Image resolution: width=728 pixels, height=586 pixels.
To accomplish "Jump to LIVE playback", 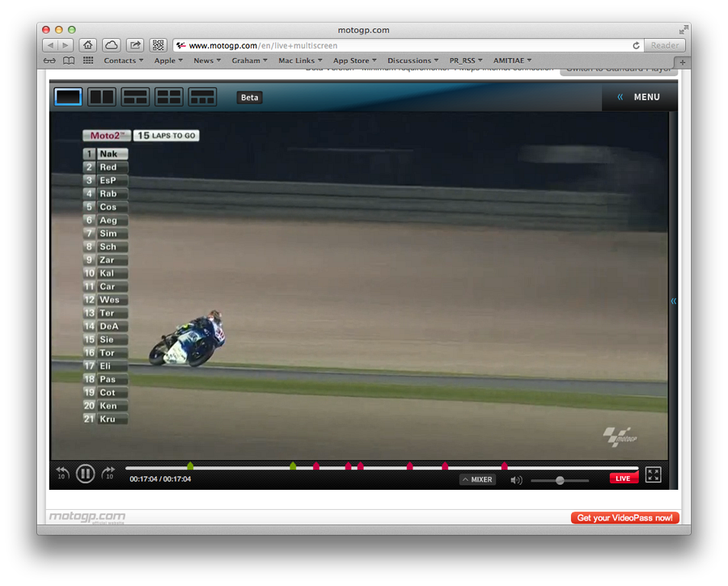I will [x=623, y=478].
